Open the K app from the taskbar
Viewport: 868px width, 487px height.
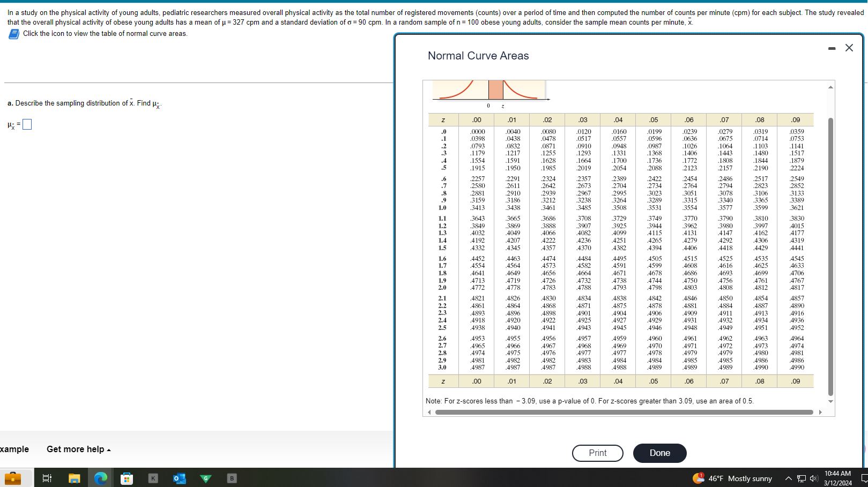[x=153, y=478]
